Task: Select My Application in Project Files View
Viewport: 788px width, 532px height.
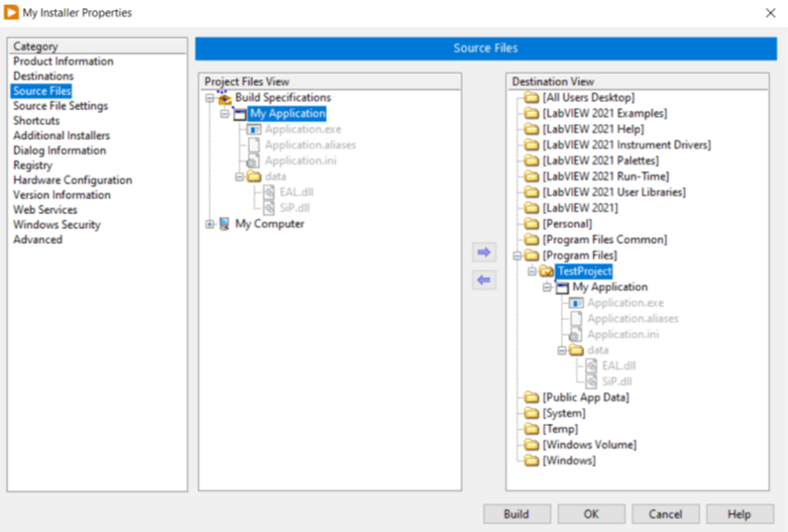Action: 287,114
